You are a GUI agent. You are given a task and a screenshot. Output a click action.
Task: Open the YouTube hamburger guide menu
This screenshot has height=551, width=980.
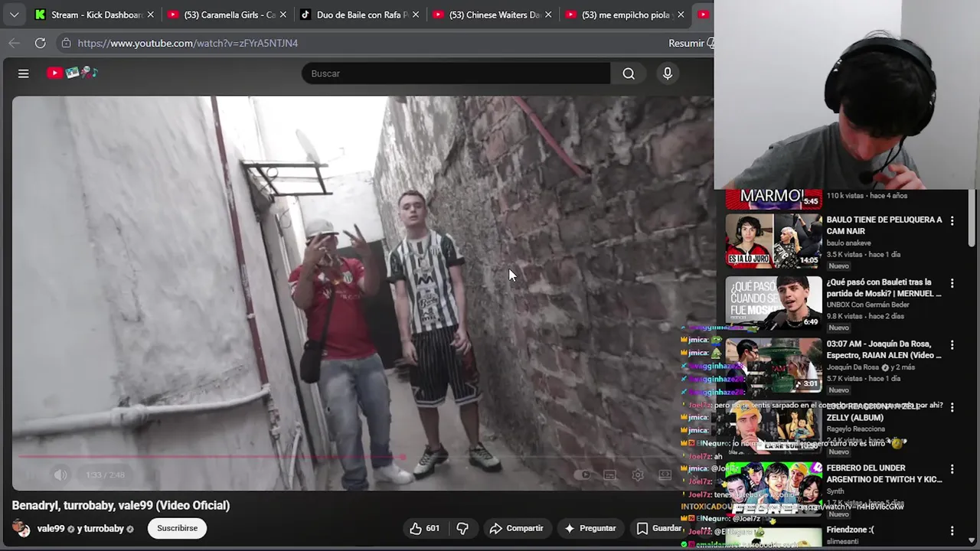click(24, 73)
